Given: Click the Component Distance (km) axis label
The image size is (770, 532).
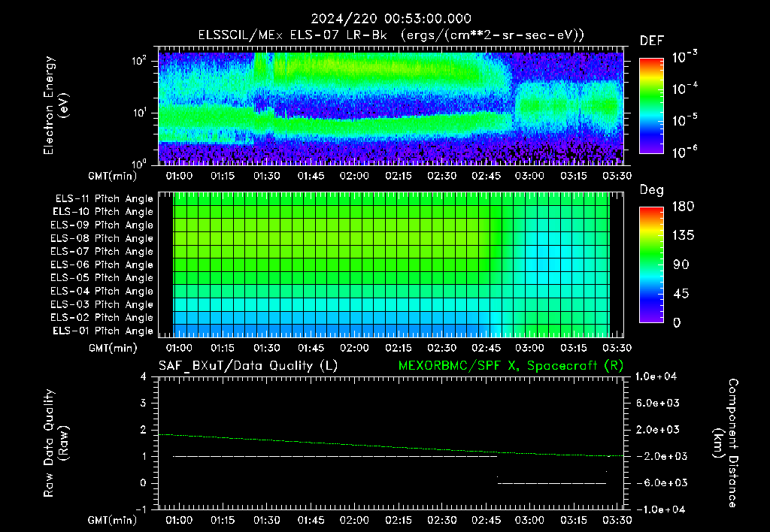Looking at the screenshot, I should pos(726,443).
